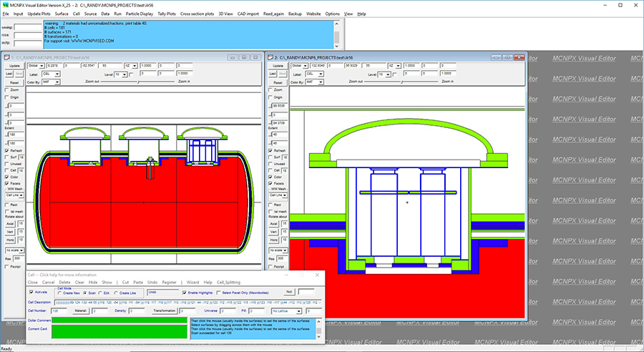The height and width of the screenshot is (352, 644).
Task: Open the 3D View menu
Action: (225, 14)
